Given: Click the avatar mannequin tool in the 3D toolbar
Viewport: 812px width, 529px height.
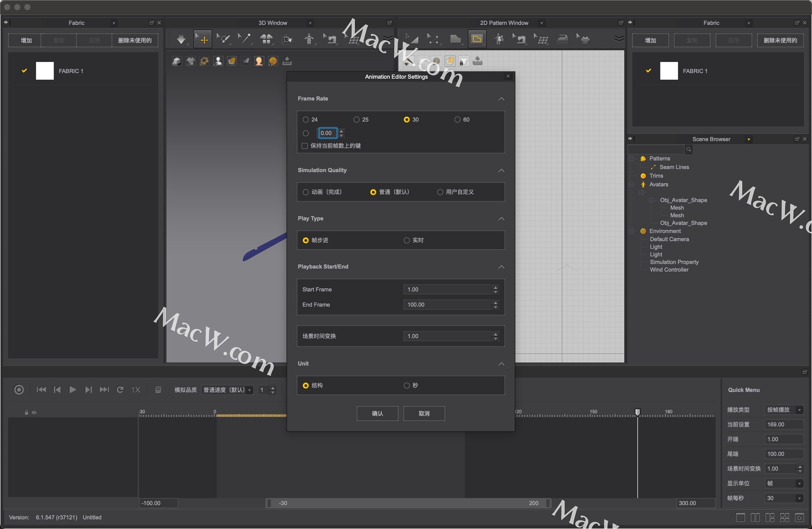Looking at the screenshot, I should (x=309, y=39).
